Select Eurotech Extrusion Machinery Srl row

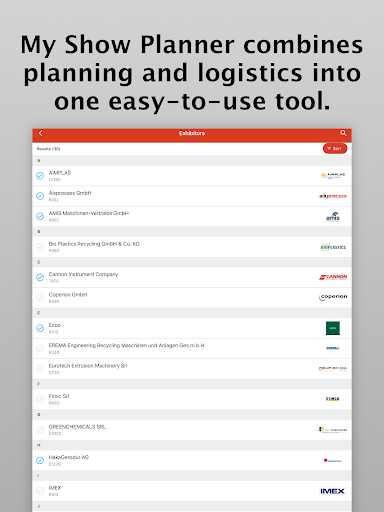point(192,369)
